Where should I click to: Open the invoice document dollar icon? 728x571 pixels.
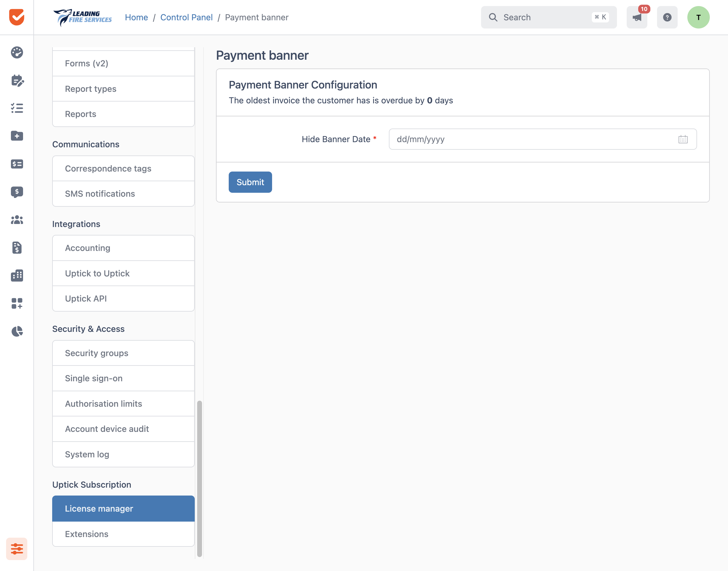pos(17,248)
